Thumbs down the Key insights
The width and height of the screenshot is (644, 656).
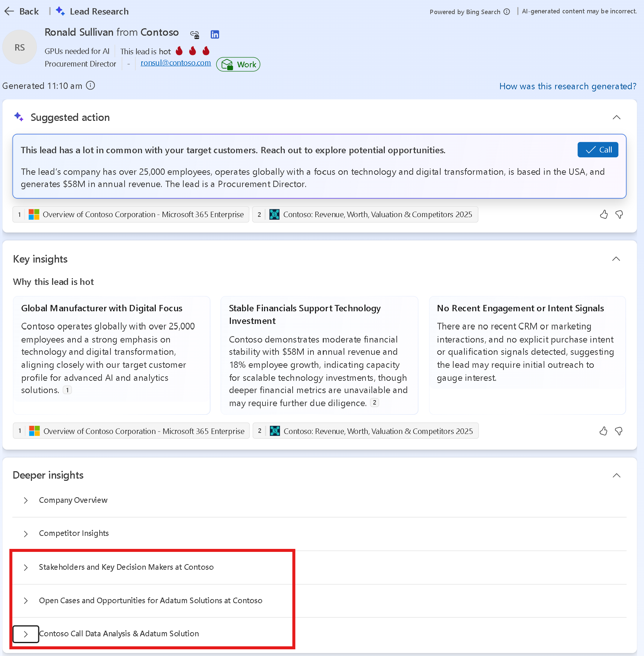619,431
